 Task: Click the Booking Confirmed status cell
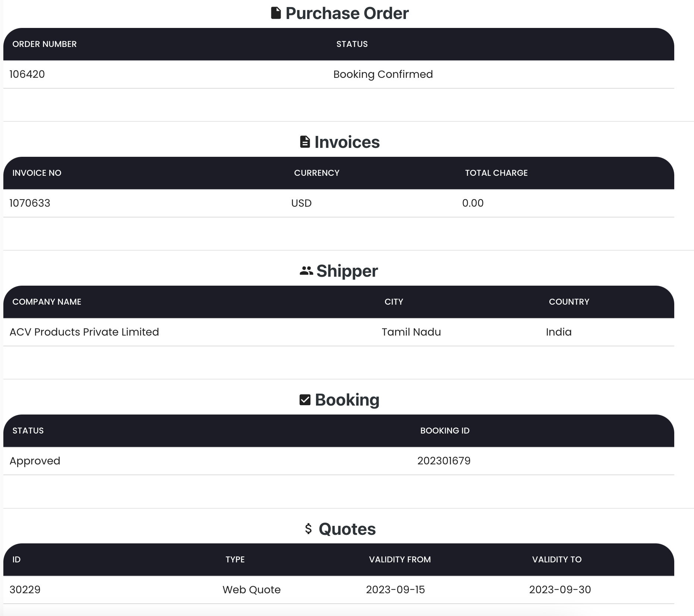pos(383,74)
